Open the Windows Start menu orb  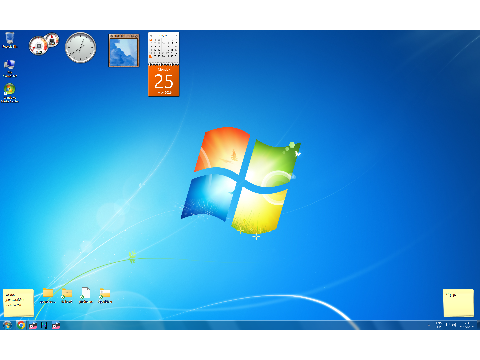coord(7,325)
